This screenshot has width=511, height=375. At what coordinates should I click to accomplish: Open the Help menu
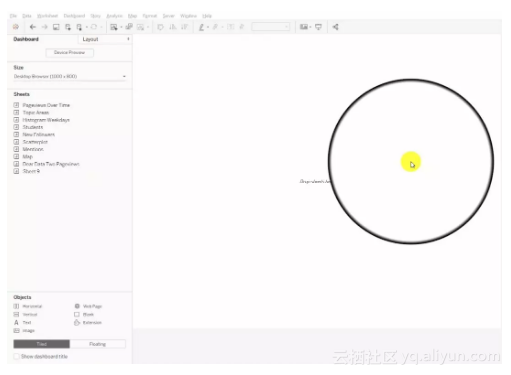pyautogui.click(x=207, y=16)
